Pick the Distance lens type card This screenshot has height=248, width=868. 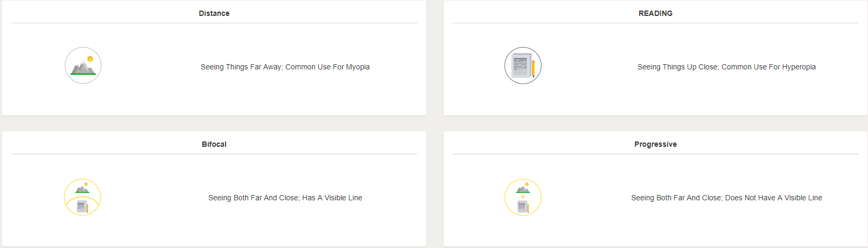coord(214,58)
